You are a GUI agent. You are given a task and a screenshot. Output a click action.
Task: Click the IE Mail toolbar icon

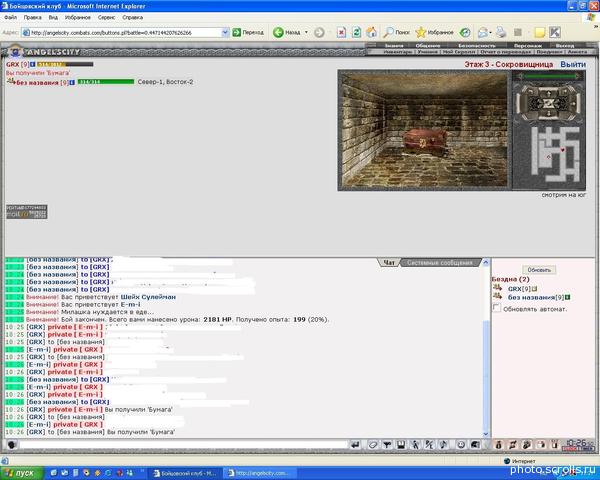pos(483,33)
